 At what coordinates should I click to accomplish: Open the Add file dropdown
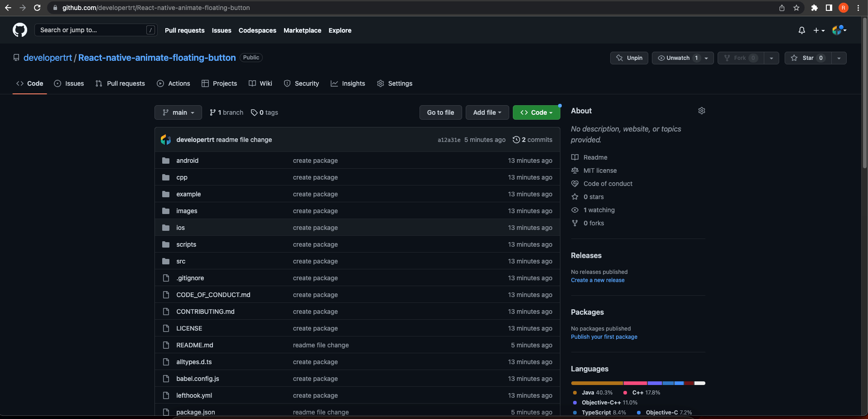487,112
